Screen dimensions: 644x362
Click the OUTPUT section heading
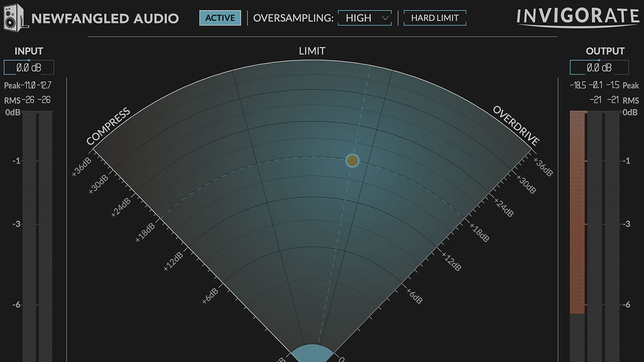(x=605, y=51)
